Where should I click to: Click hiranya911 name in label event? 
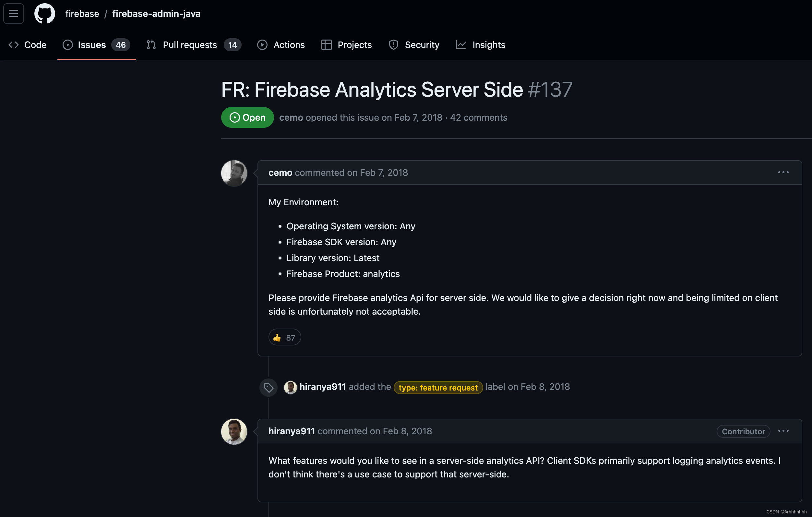coord(323,387)
